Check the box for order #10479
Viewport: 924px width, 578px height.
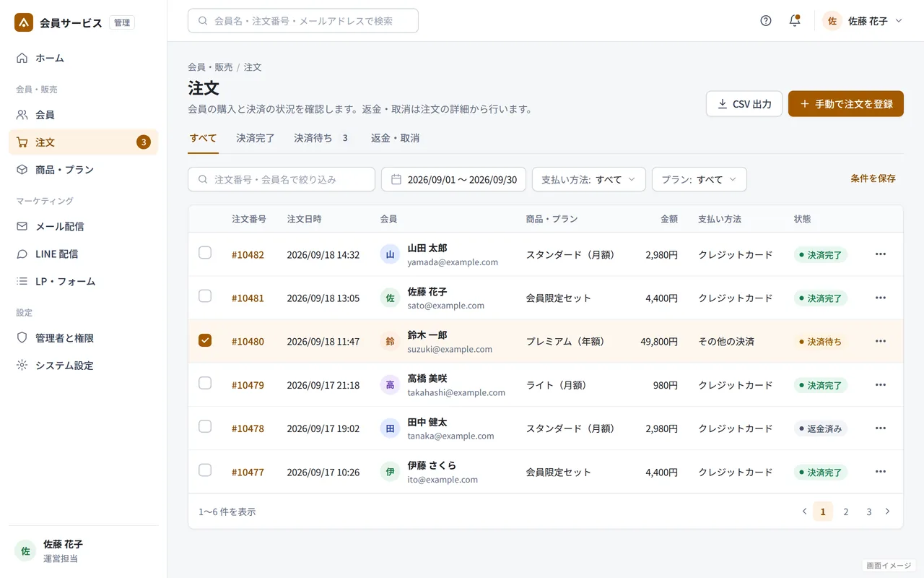(x=205, y=383)
